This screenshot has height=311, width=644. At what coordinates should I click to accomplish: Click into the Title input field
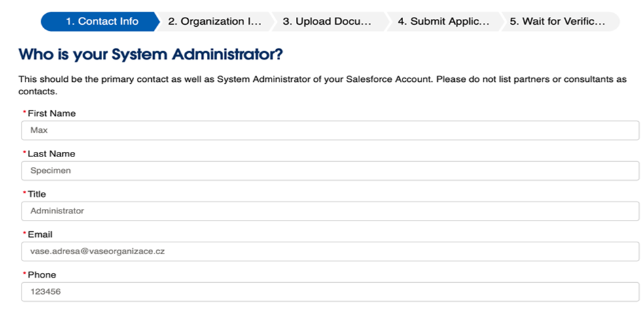click(x=331, y=211)
